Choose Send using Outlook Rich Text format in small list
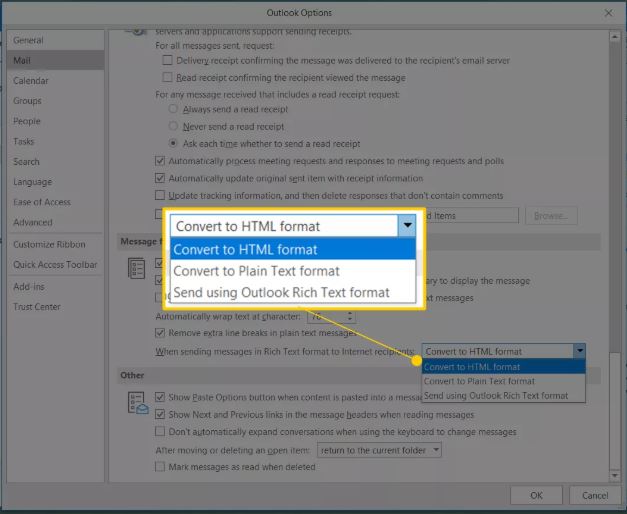The width and height of the screenshot is (627, 514). pyautogui.click(x=503, y=395)
